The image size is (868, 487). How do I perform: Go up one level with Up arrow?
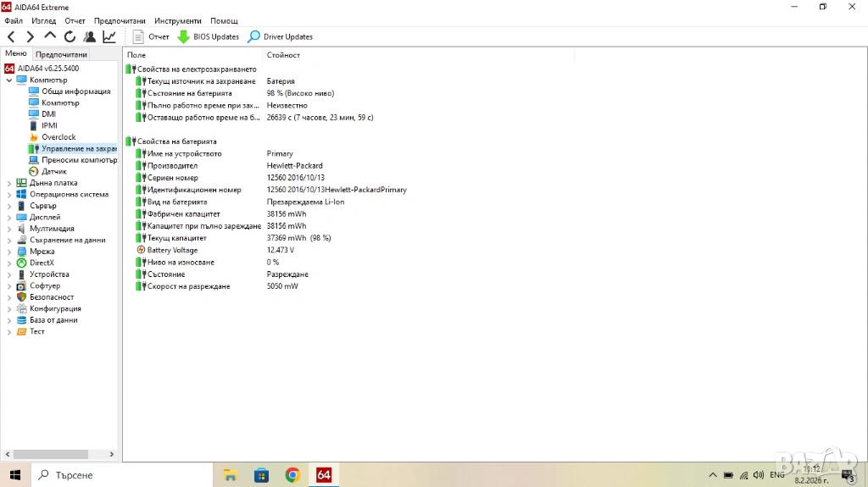[50, 36]
